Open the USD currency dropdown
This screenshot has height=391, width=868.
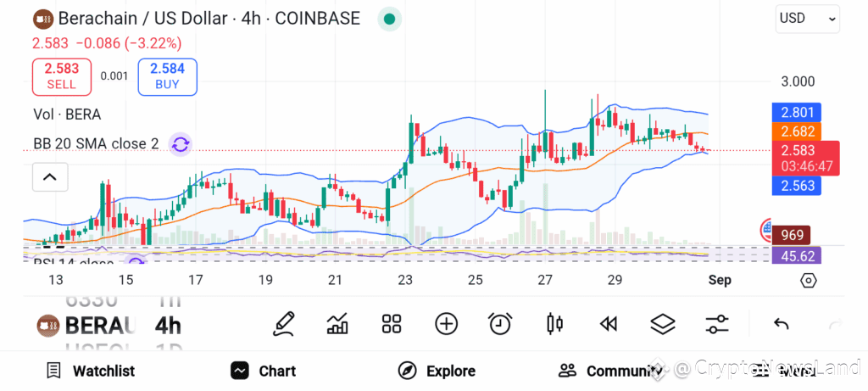807,19
